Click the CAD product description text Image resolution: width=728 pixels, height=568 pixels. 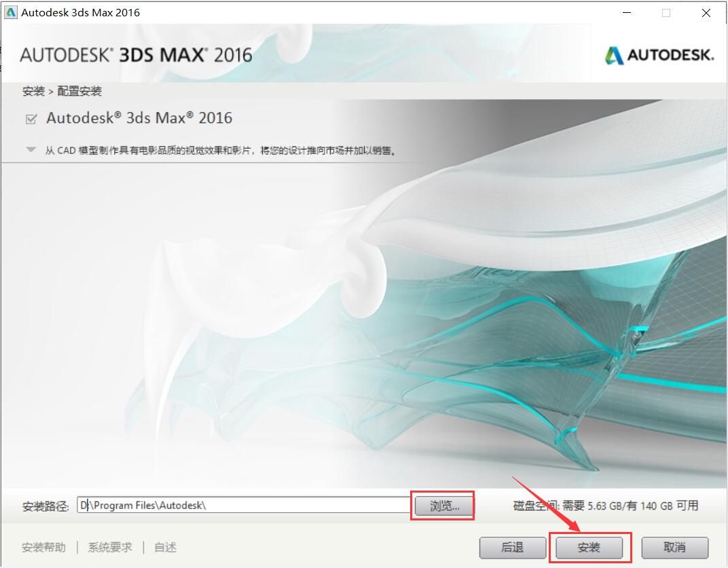221,150
